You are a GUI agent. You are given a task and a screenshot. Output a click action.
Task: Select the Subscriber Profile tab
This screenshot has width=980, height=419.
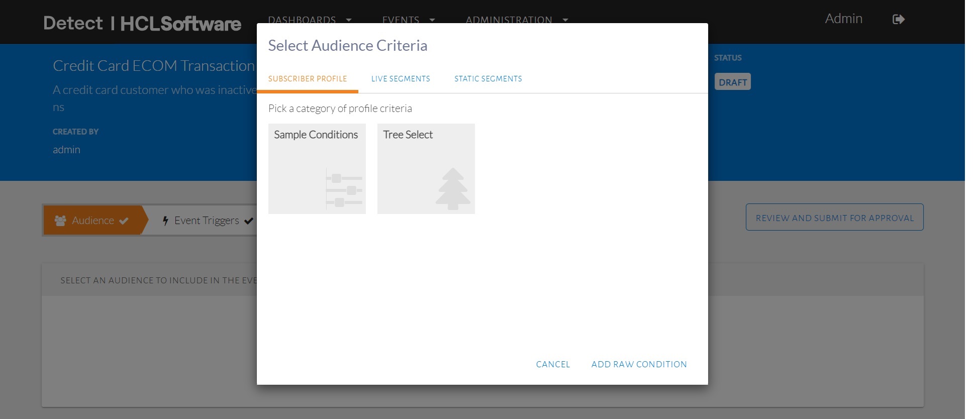coord(308,79)
